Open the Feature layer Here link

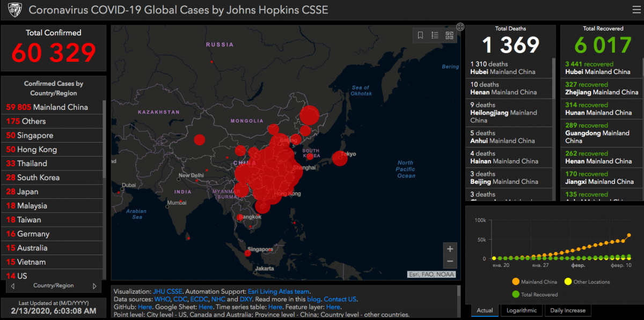tap(333, 307)
